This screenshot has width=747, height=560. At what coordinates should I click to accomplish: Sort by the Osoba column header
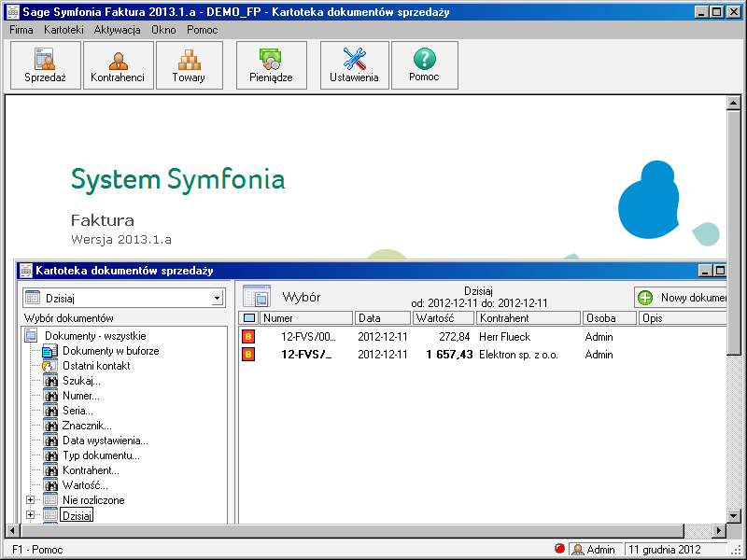[610, 318]
